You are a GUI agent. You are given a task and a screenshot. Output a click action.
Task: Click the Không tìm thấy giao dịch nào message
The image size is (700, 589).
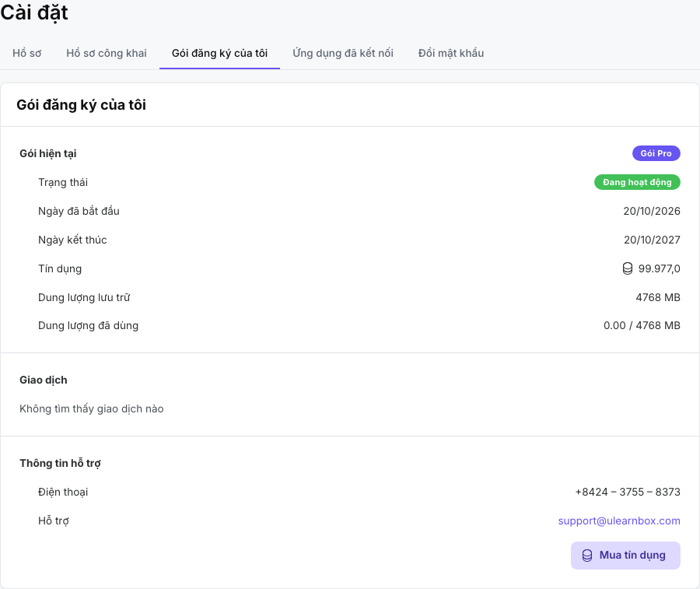coord(92,408)
